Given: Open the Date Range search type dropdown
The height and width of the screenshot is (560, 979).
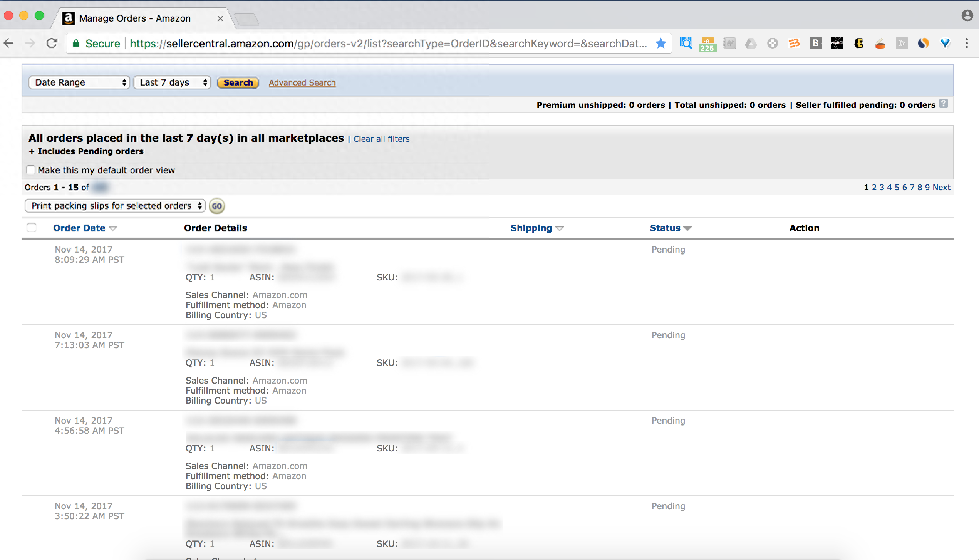Looking at the screenshot, I should (x=79, y=82).
